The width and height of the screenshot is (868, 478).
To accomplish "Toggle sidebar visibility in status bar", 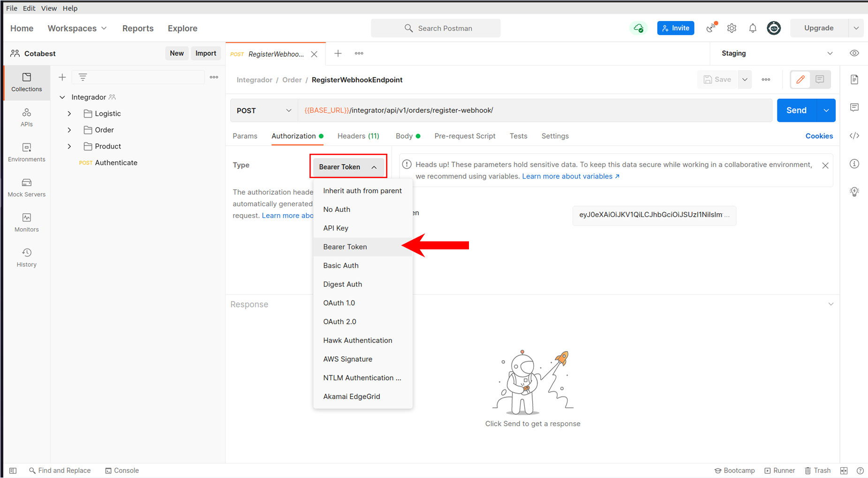I will [13, 471].
